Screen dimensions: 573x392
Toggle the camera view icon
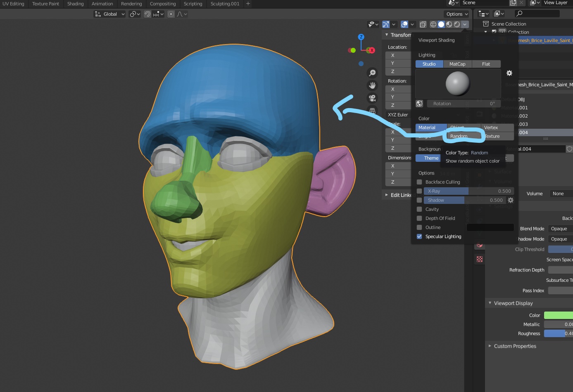[372, 98]
